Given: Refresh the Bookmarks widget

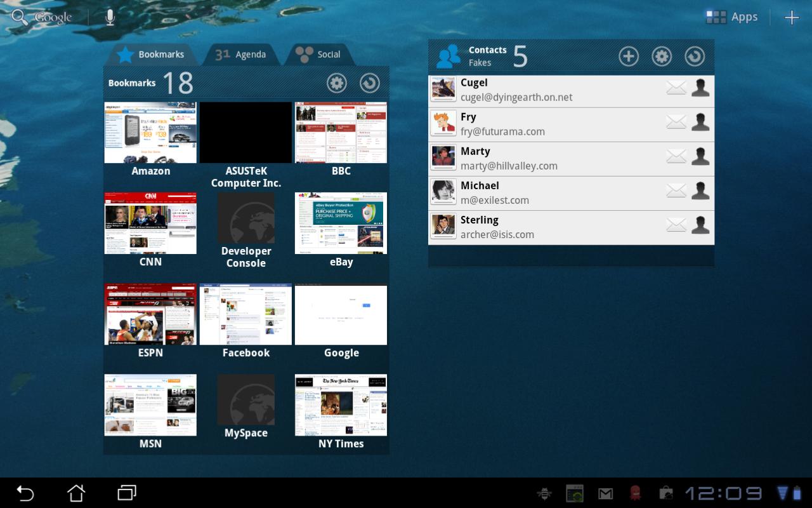Looking at the screenshot, I should click(x=370, y=83).
